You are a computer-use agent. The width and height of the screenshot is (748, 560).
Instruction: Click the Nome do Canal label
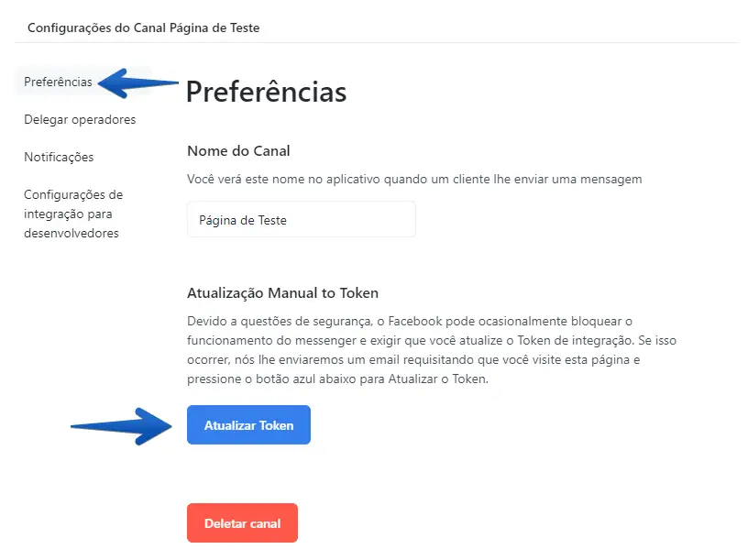tap(245, 150)
